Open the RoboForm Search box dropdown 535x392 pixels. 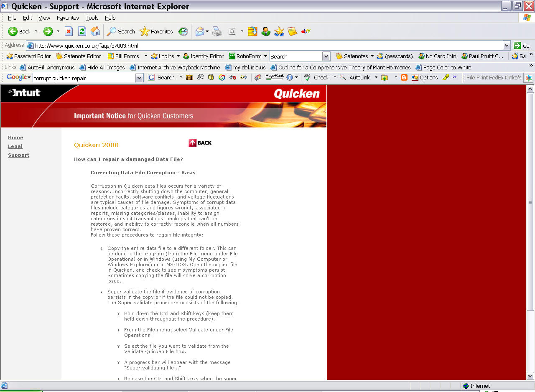point(326,56)
